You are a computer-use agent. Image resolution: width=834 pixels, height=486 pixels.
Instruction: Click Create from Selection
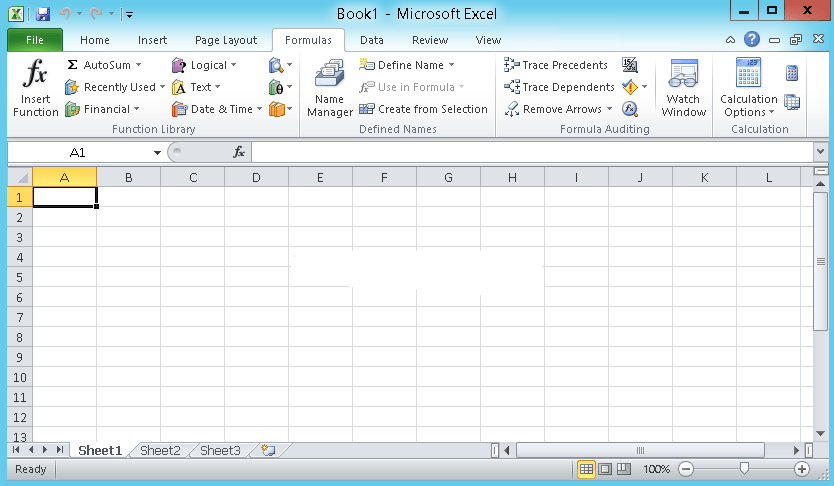[x=423, y=109]
